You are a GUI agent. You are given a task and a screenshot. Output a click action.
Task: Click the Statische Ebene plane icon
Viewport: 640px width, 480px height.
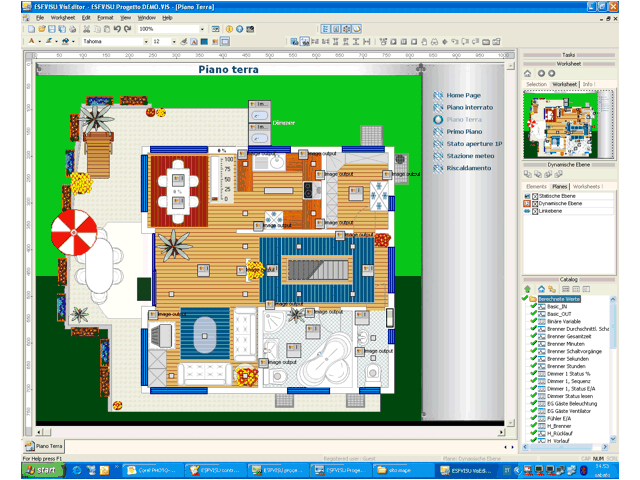coord(527,196)
